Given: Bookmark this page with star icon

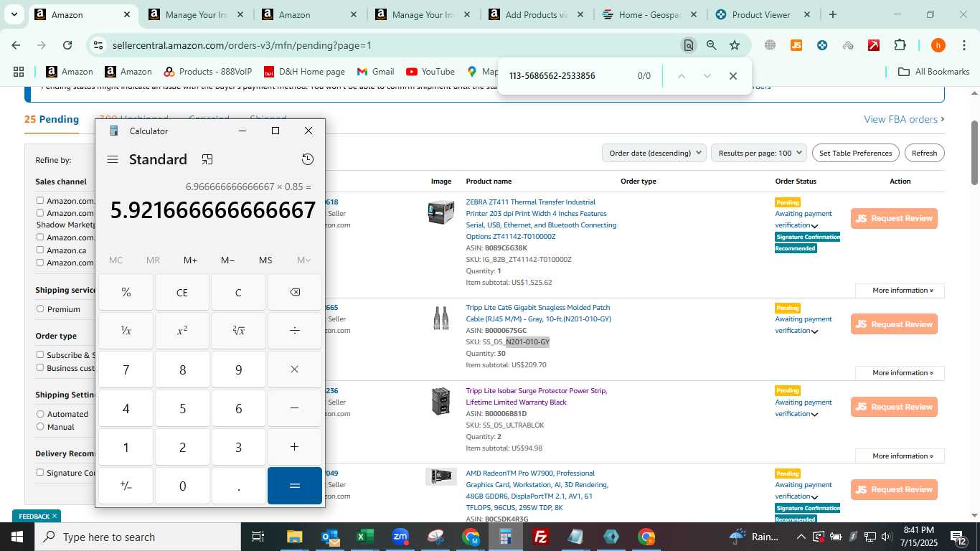Looking at the screenshot, I should tap(735, 45).
